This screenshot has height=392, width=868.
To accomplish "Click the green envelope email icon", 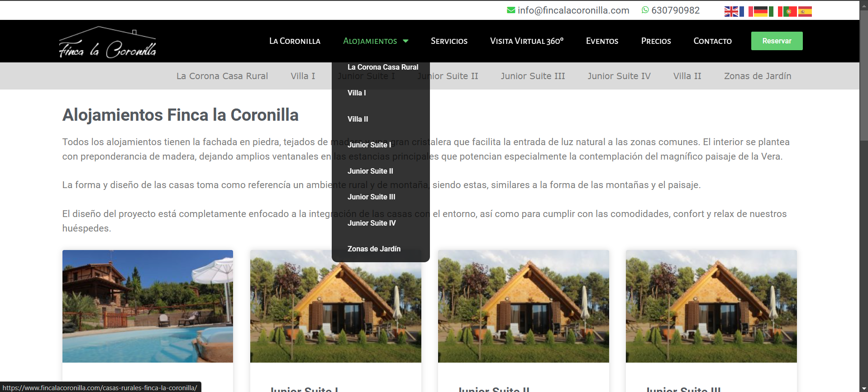I will pyautogui.click(x=511, y=10).
